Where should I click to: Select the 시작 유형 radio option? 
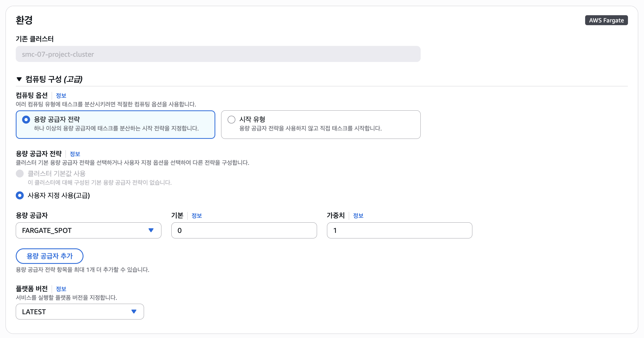pyautogui.click(x=231, y=119)
